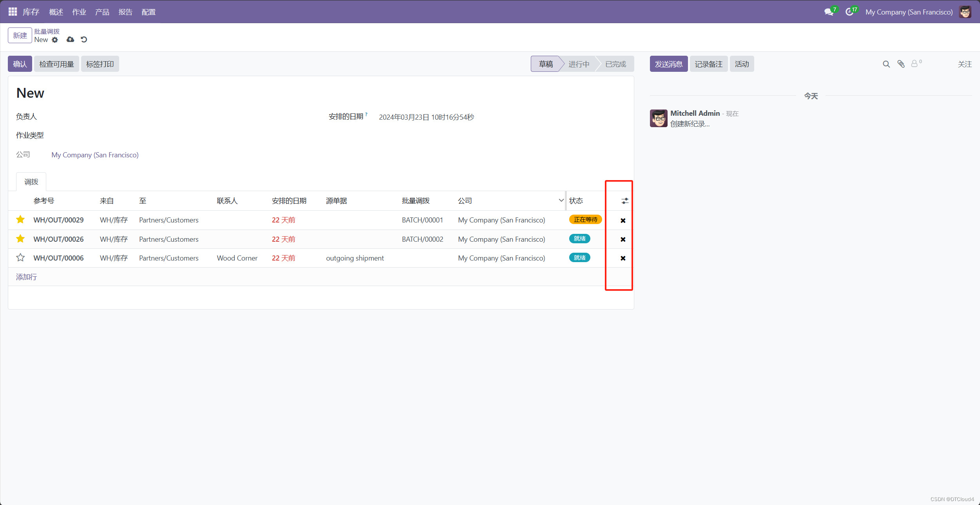
Task: Open the 报告 menu
Action: pos(125,12)
